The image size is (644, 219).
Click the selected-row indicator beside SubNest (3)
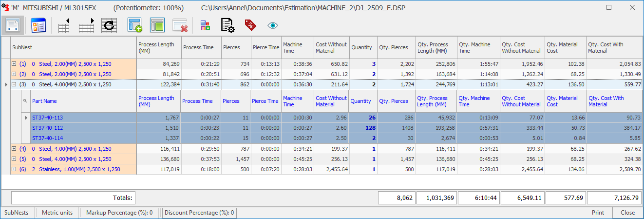[x=6, y=84]
